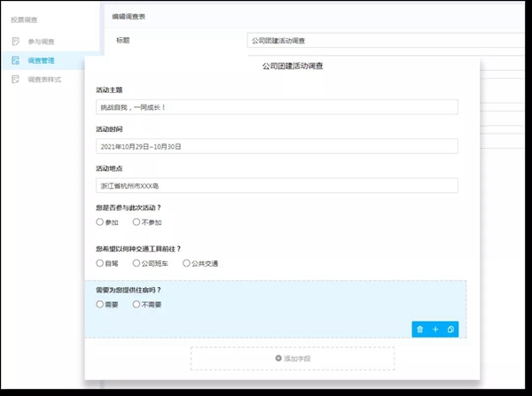Screen dimensions: 532x396
Task: Open 参与调查 menu item
Action: 41,42
